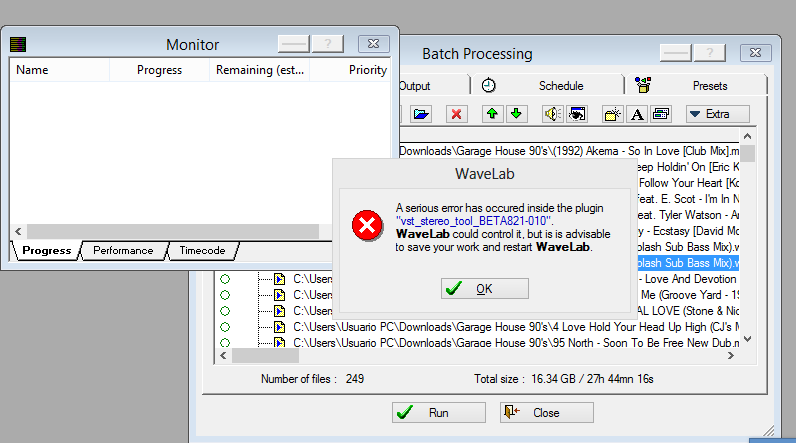Click file icon of 95 North Soon To Be Free row
Viewport: 796px width, 443px height.
(x=279, y=343)
